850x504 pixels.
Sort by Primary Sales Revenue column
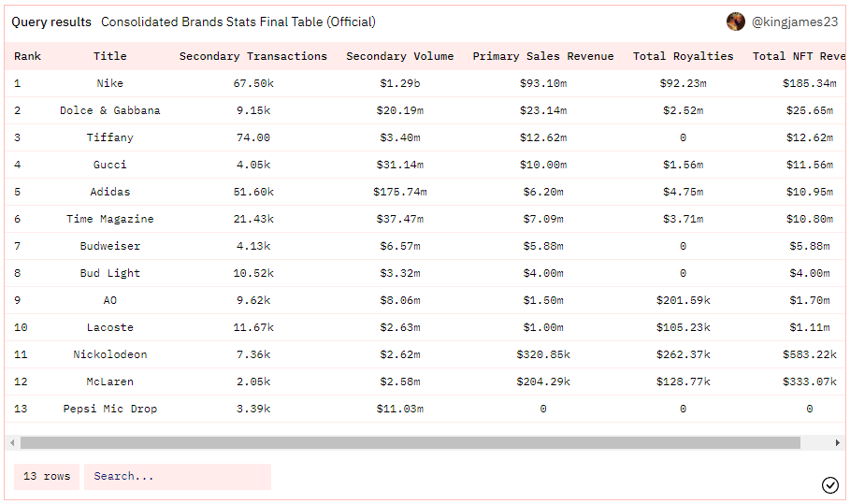[542, 56]
